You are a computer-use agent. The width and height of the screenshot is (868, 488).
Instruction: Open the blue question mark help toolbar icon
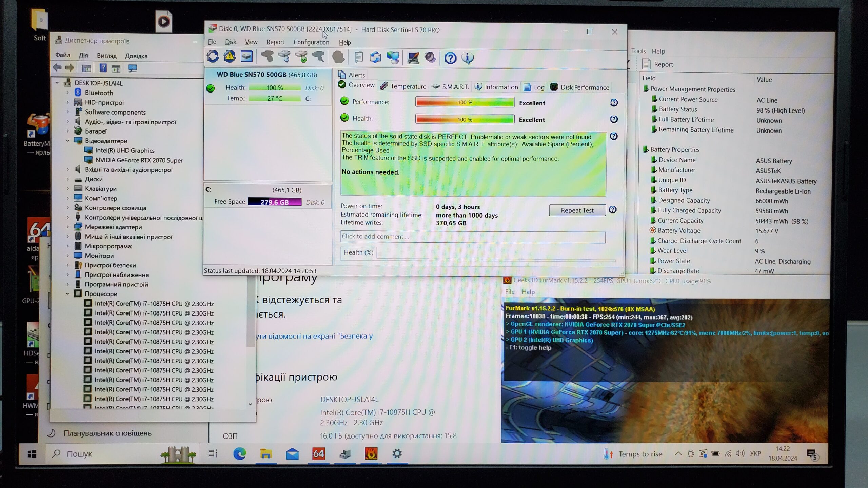pos(450,58)
